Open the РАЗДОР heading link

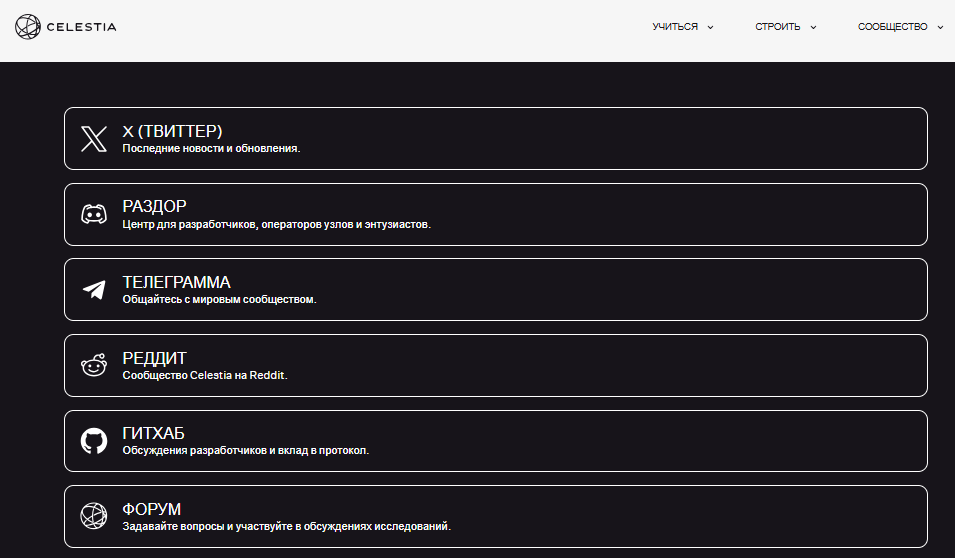tap(154, 207)
